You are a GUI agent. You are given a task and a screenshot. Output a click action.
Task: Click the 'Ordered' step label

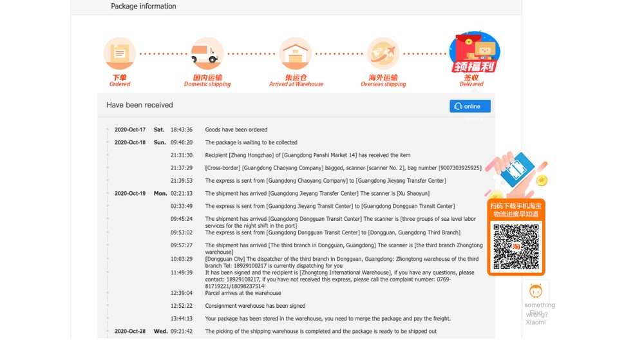(120, 84)
